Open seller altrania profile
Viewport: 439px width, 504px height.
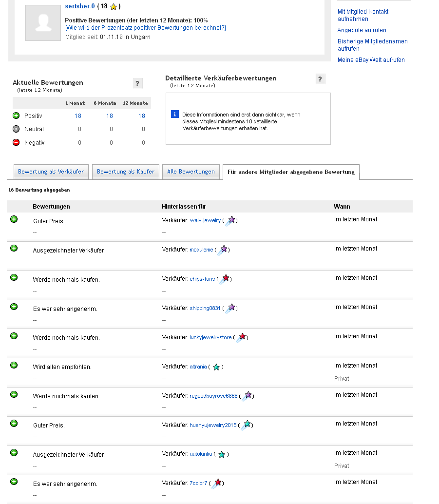click(x=198, y=367)
